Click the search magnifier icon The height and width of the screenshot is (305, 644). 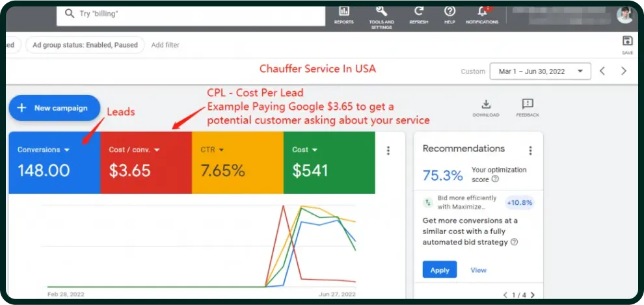click(70, 13)
